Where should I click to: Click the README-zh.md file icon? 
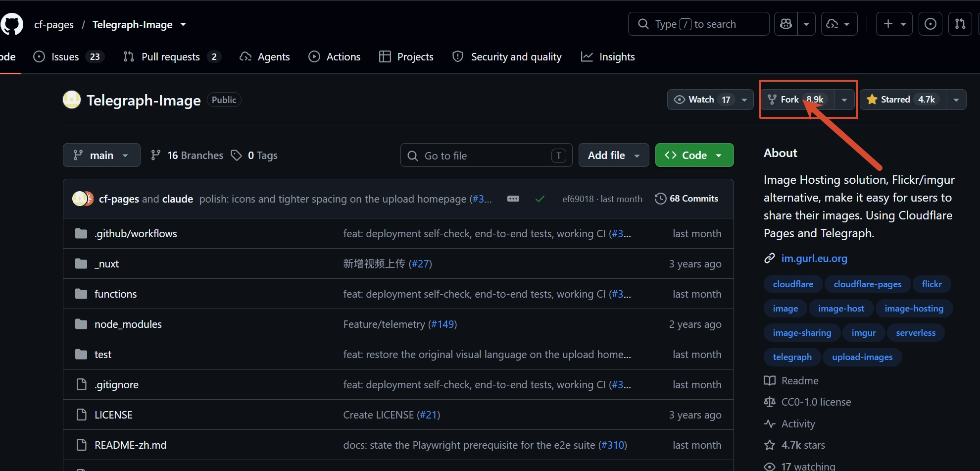click(x=81, y=445)
